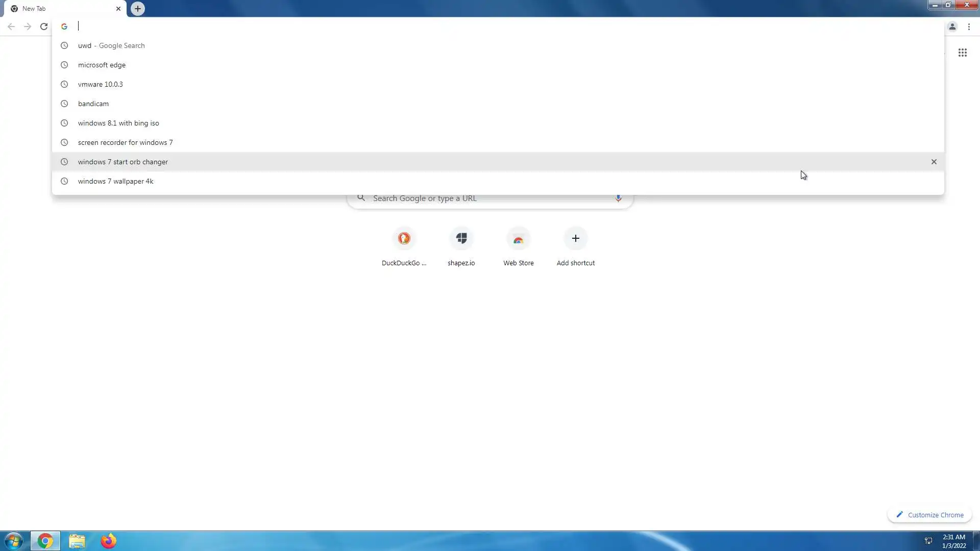Choose 'windows 8.1 with bing iso' suggestion
The height and width of the screenshot is (551, 980).
click(x=118, y=123)
